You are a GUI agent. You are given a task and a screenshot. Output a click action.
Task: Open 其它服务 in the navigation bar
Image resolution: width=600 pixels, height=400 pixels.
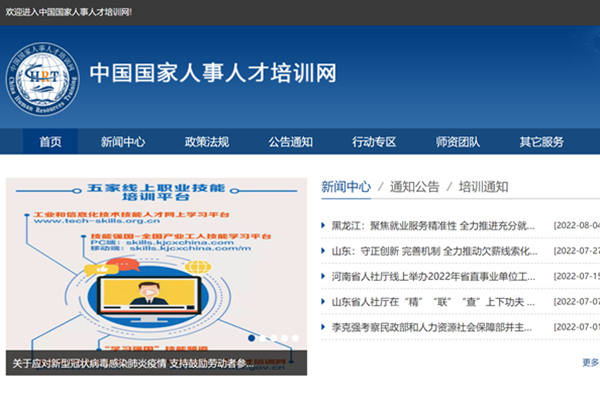point(541,142)
